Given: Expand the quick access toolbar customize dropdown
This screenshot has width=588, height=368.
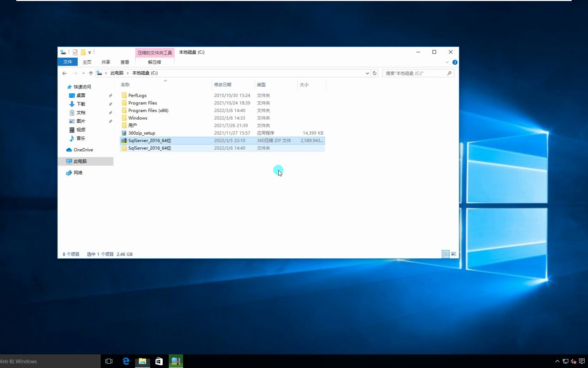Looking at the screenshot, I should [x=89, y=52].
